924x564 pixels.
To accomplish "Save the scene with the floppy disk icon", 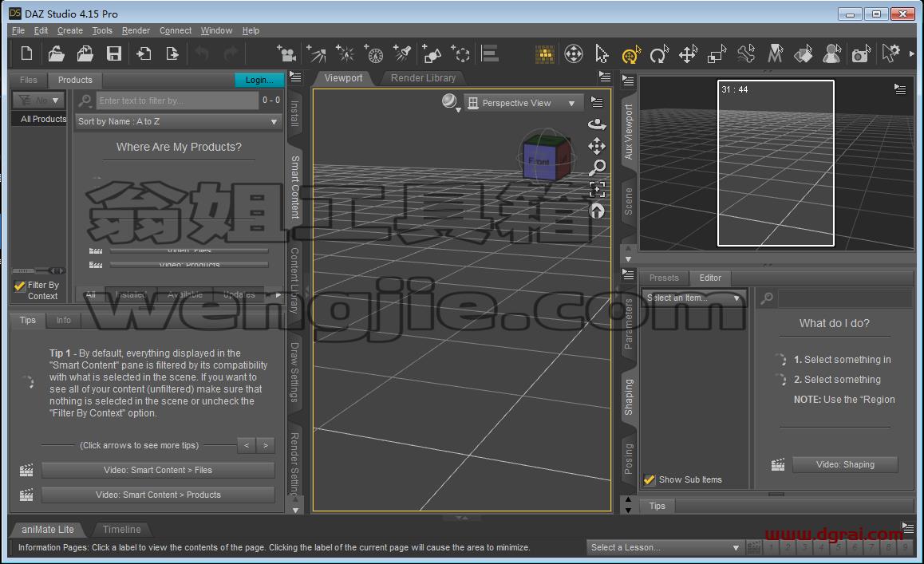I will pyautogui.click(x=114, y=53).
